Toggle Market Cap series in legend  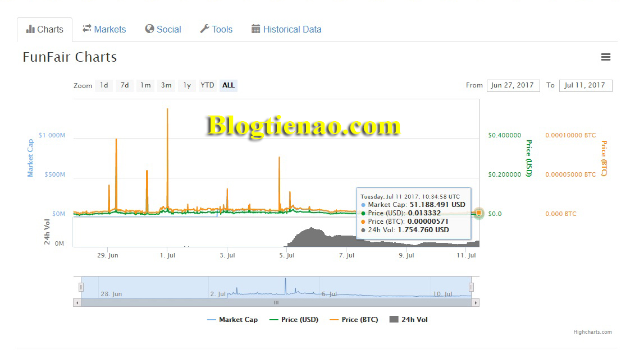pos(232,320)
